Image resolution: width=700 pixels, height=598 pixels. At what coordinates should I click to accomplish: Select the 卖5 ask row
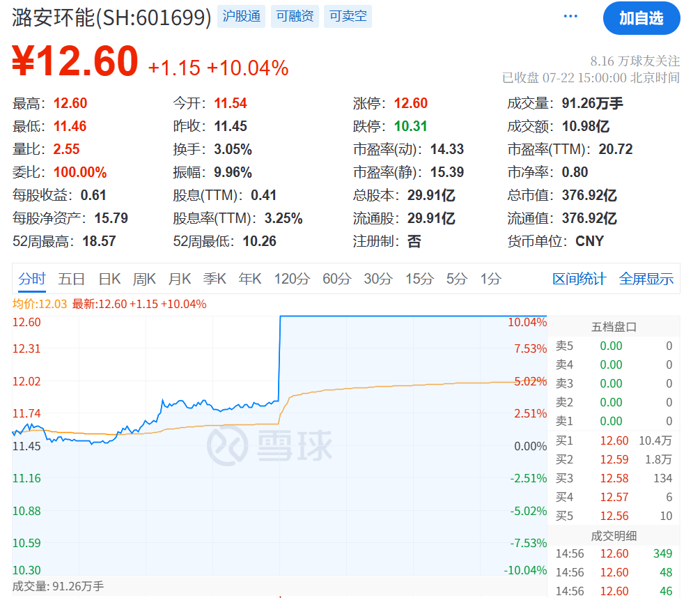tap(614, 346)
